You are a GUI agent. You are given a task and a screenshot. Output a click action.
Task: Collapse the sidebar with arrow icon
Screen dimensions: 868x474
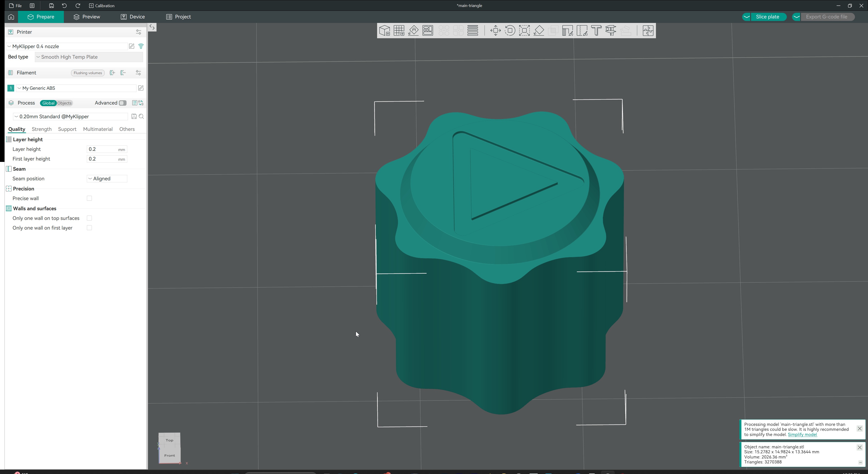(x=152, y=27)
